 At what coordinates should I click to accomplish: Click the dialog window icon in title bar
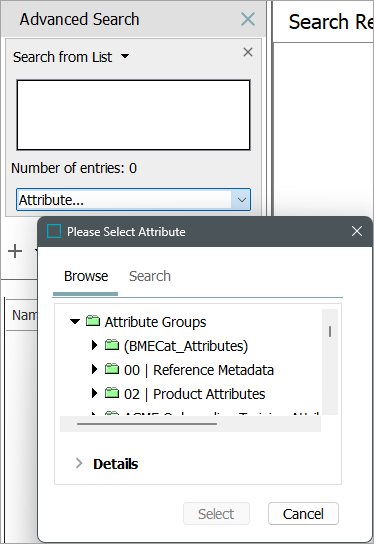54,231
